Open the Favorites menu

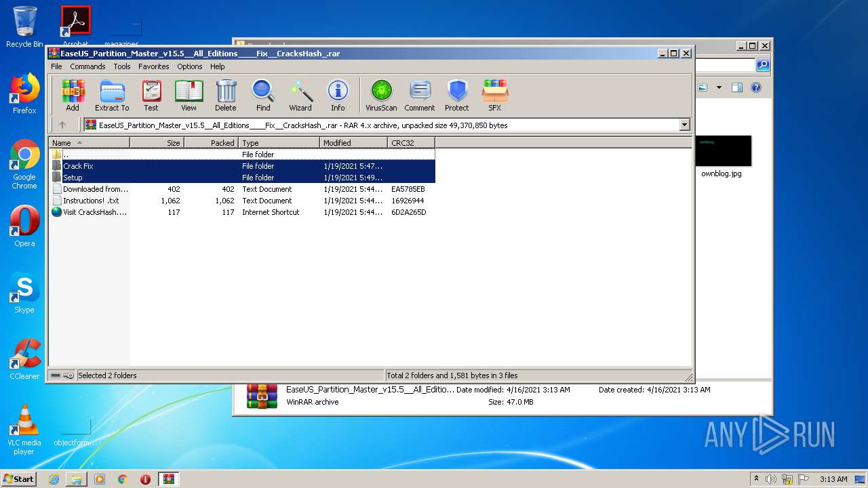(x=154, y=66)
